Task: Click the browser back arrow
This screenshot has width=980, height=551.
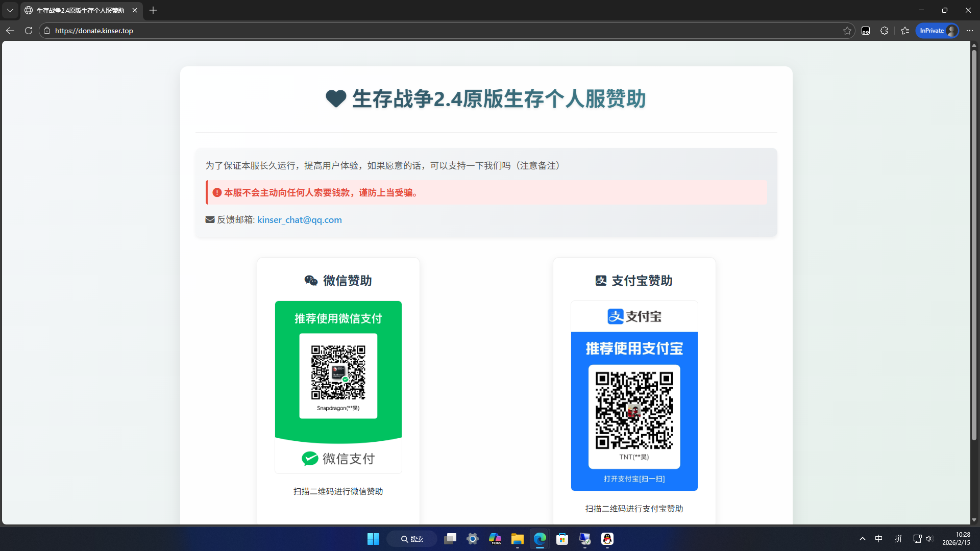Action: point(10,31)
